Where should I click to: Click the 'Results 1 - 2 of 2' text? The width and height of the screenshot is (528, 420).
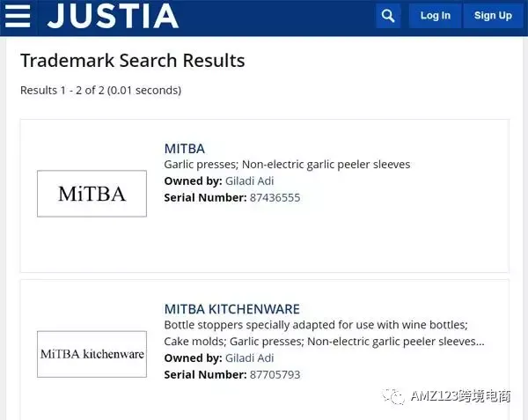pos(100,91)
